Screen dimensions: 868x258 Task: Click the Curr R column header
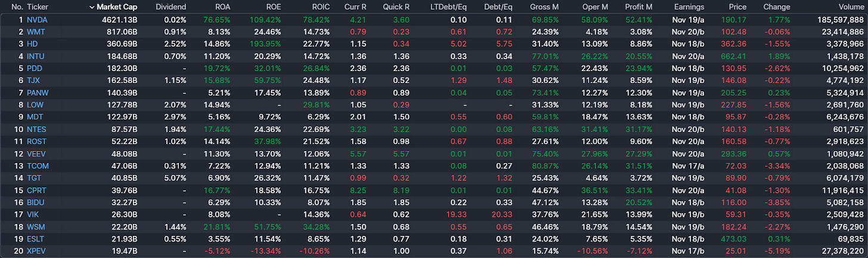coord(355,7)
